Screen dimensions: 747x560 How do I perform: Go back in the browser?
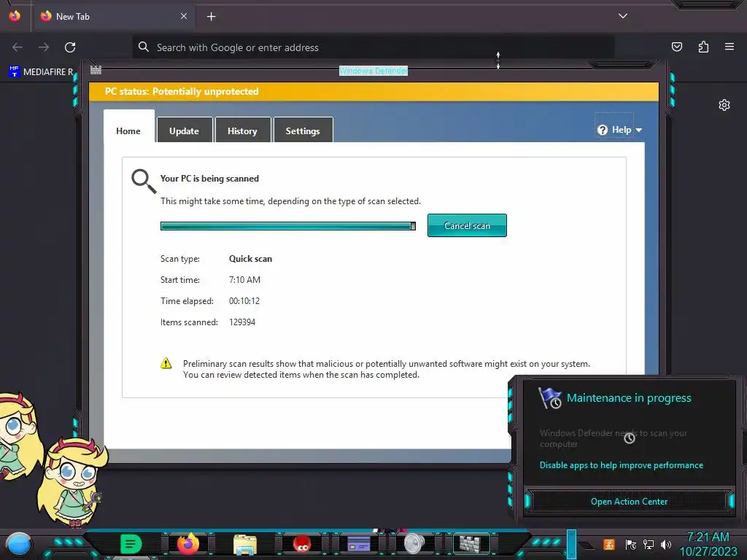pos(18,47)
